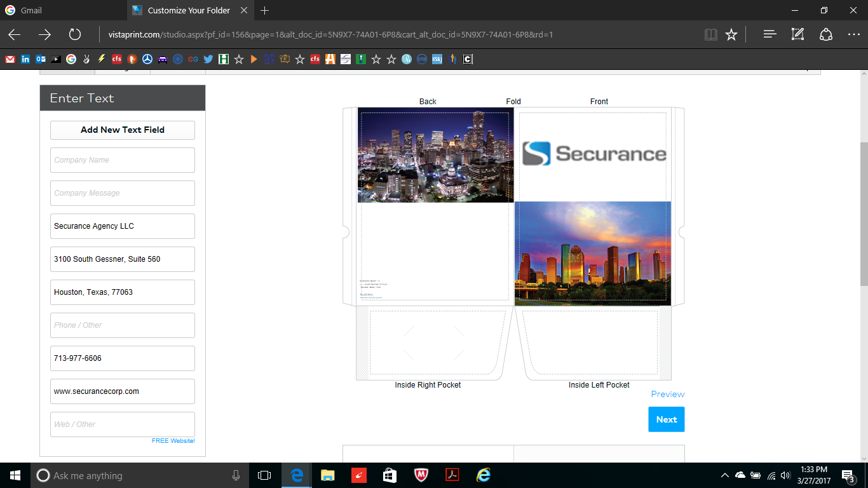The width and height of the screenshot is (868, 488).
Task: Open a new browser tab
Action: [265, 10]
